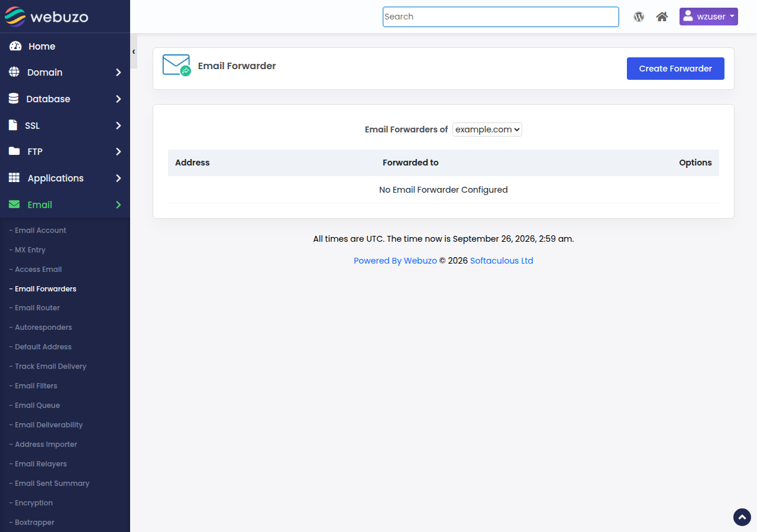This screenshot has height=532, width=757.
Task: Go to the home icon in top bar
Action: coord(662,17)
